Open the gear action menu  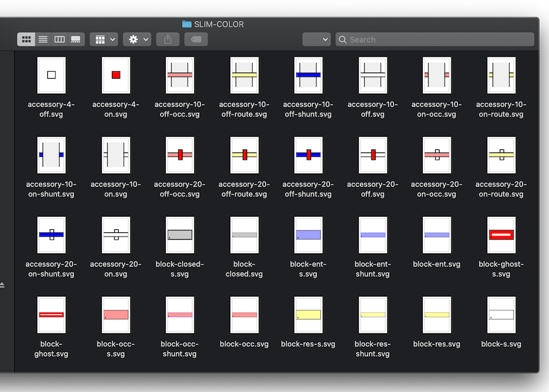136,39
